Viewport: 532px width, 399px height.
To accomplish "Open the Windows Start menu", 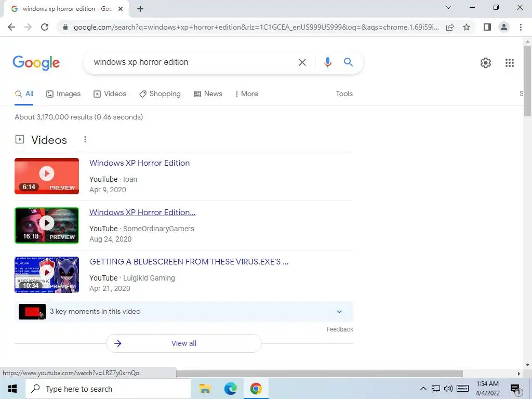I will tap(12, 389).
